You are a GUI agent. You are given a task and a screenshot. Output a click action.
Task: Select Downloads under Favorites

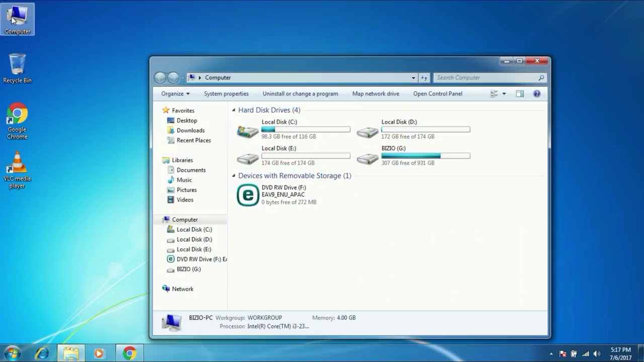191,131
